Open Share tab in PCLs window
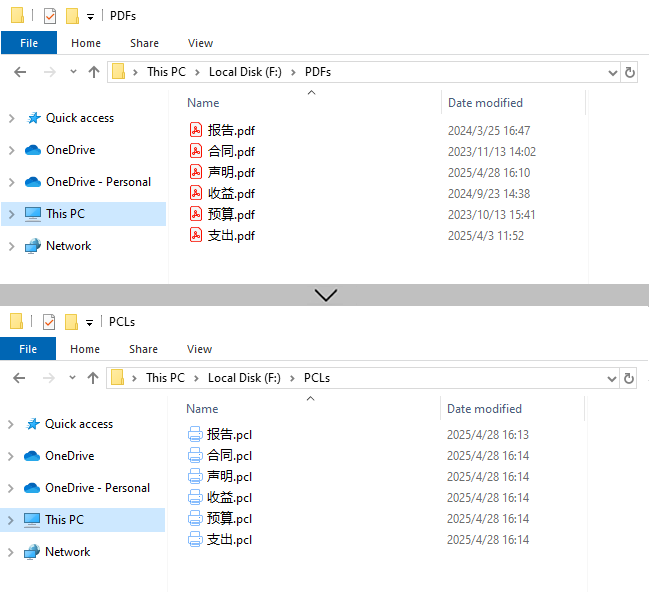Image resolution: width=649 pixels, height=592 pixels. pos(143,349)
